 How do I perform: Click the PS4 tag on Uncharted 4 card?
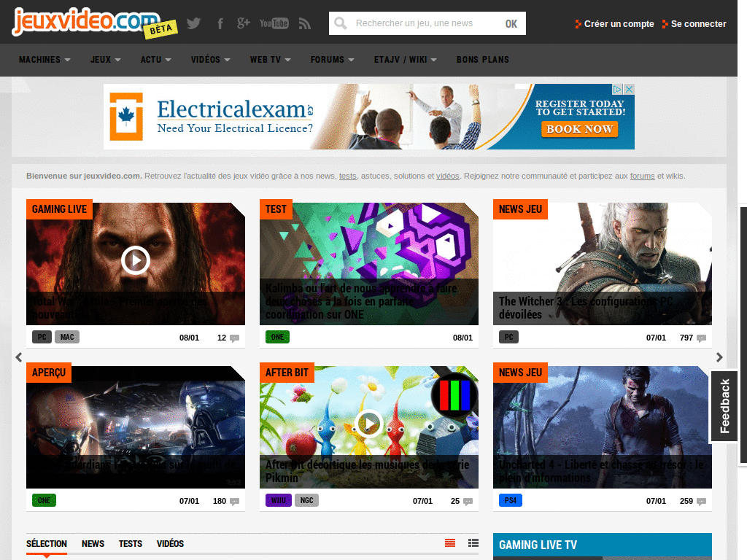pos(510,500)
